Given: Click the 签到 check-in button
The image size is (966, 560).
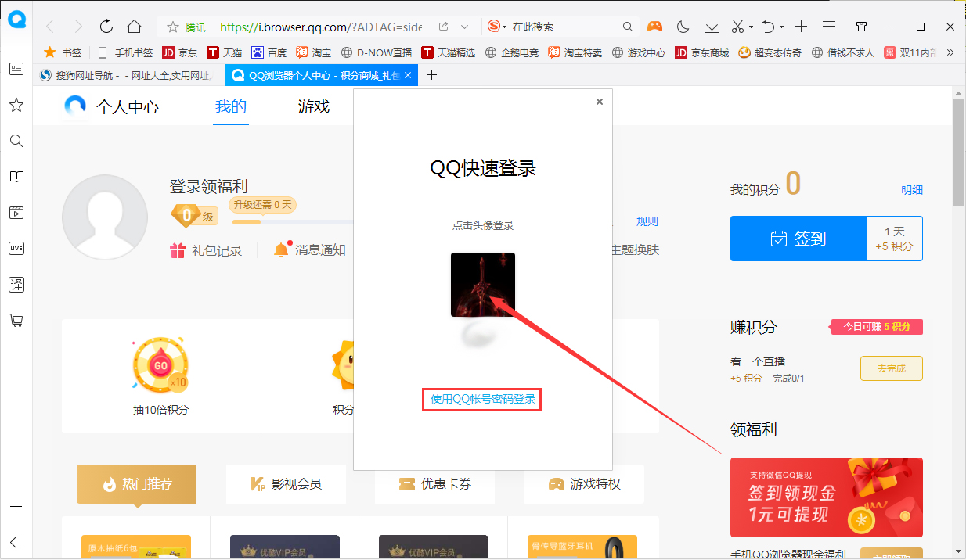Looking at the screenshot, I should point(798,238).
